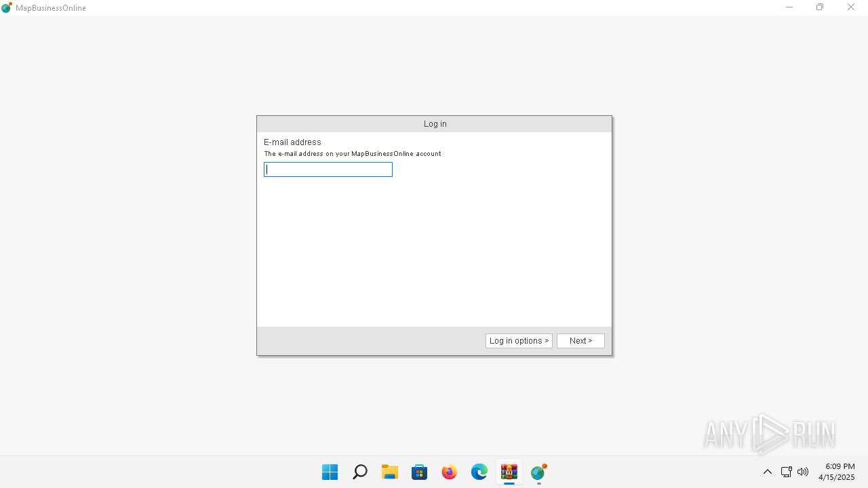The width and height of the screenshot is (868, 488).
Task: Open taskbar Search
Action: pos(360,472)
